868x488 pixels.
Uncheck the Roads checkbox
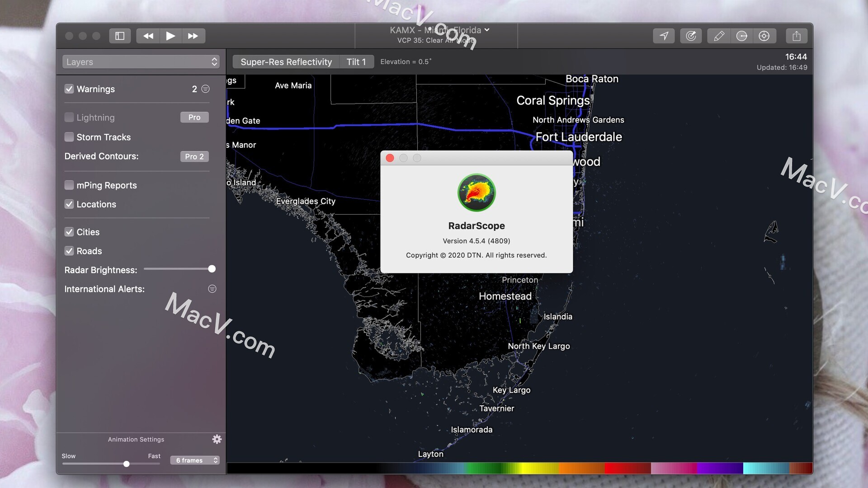[69, 251]
